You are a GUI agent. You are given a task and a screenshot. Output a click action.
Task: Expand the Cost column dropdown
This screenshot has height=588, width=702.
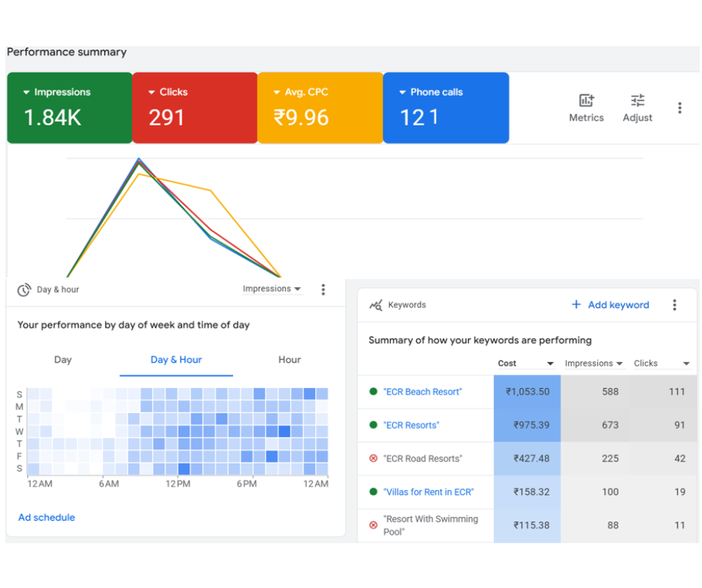pyautogui.click(x=550, y=364)
